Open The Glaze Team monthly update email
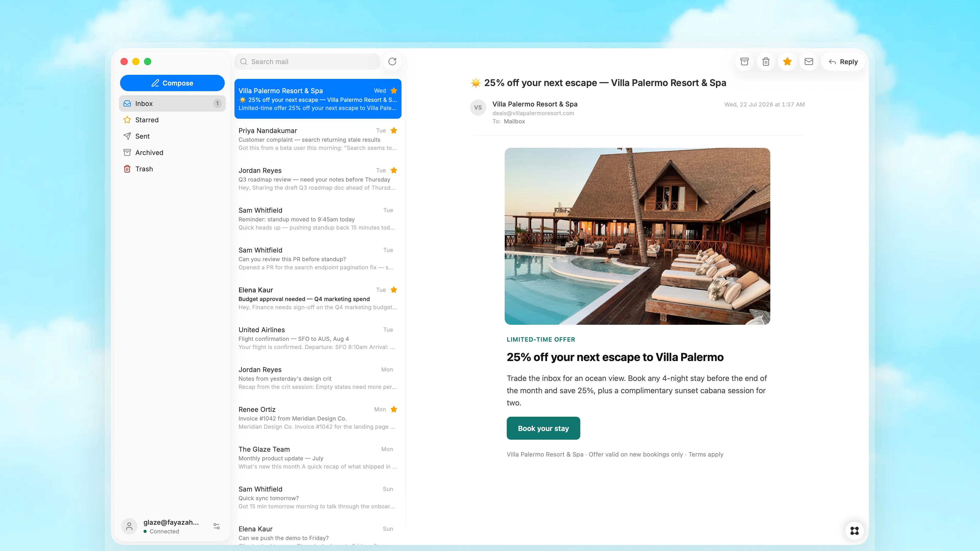 318,458
